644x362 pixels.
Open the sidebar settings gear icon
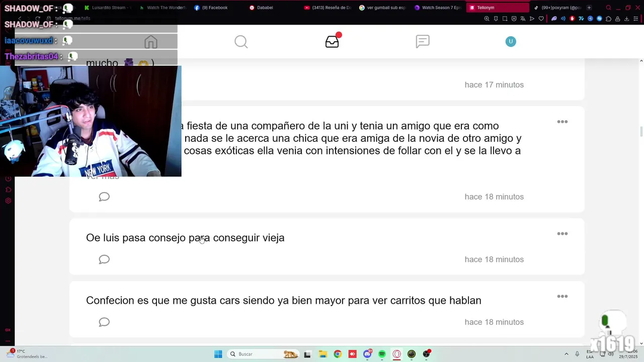[x=8, y=201]
